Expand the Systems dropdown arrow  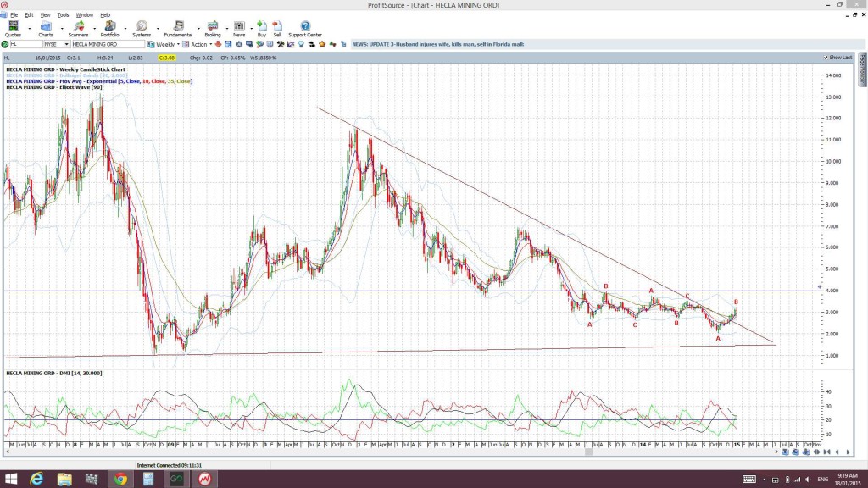coord(158,28)
